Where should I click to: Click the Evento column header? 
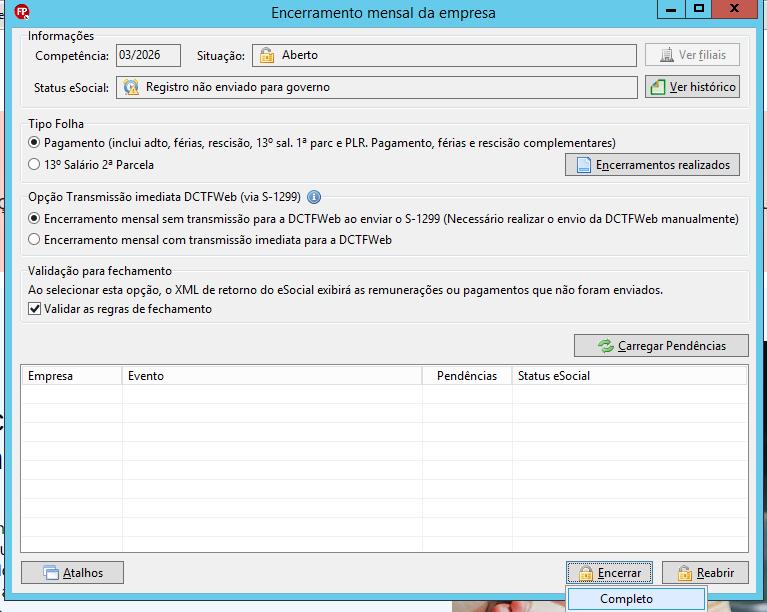pos(272,376)
